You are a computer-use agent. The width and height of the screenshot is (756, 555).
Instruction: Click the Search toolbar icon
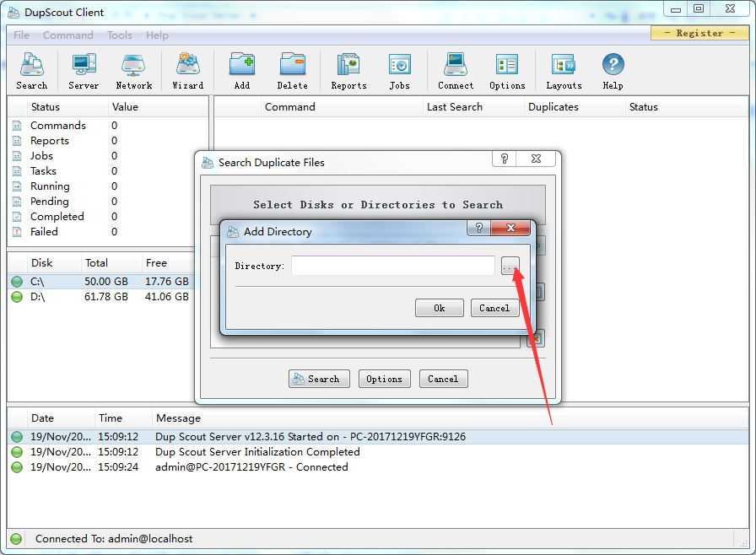click(x=32, y=71)
